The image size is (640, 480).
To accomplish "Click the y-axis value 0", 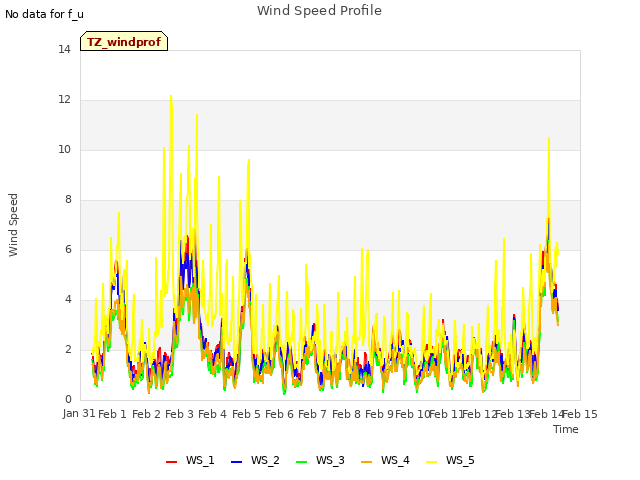I will [68, 400].
